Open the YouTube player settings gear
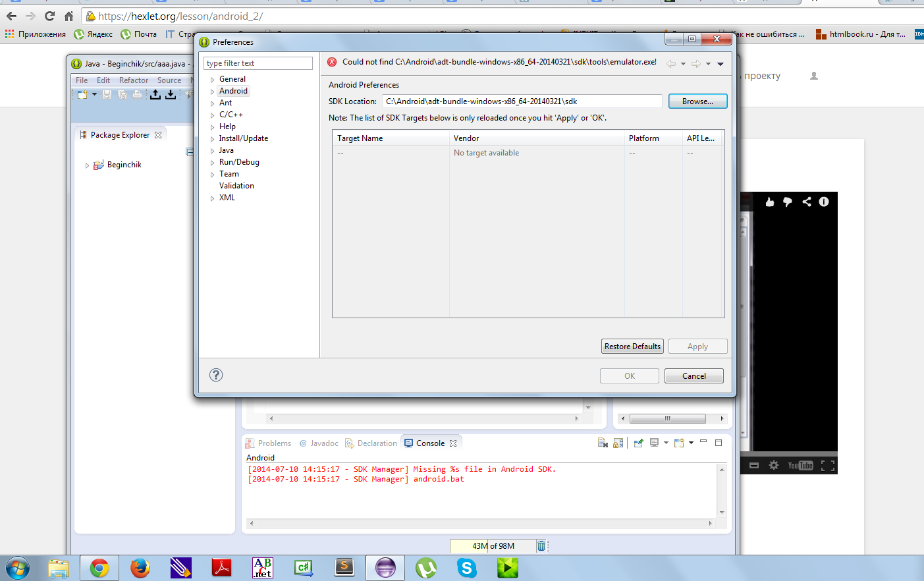Viewport: 924px width, 587px height. click(774, 465)
